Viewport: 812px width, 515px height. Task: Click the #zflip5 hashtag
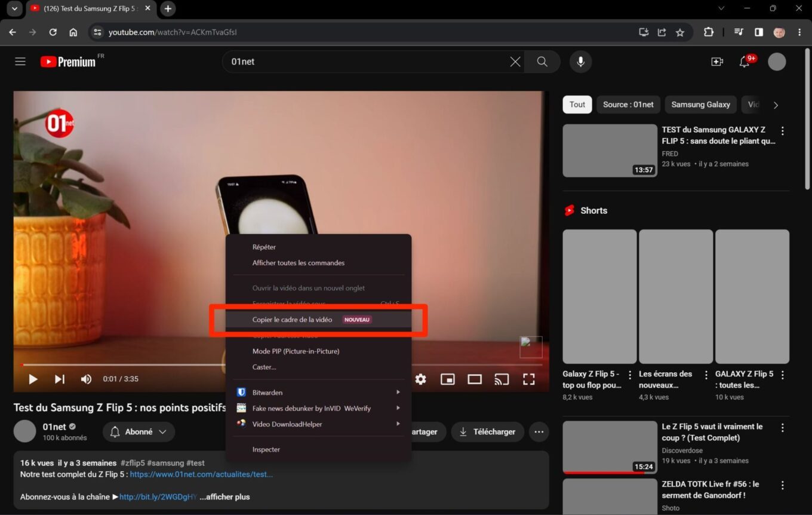pyautogui.click(x=133, y=463)
